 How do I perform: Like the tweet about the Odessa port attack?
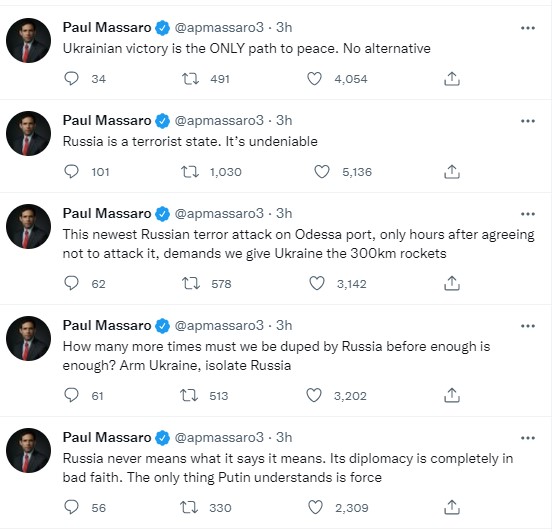[316, 283]
